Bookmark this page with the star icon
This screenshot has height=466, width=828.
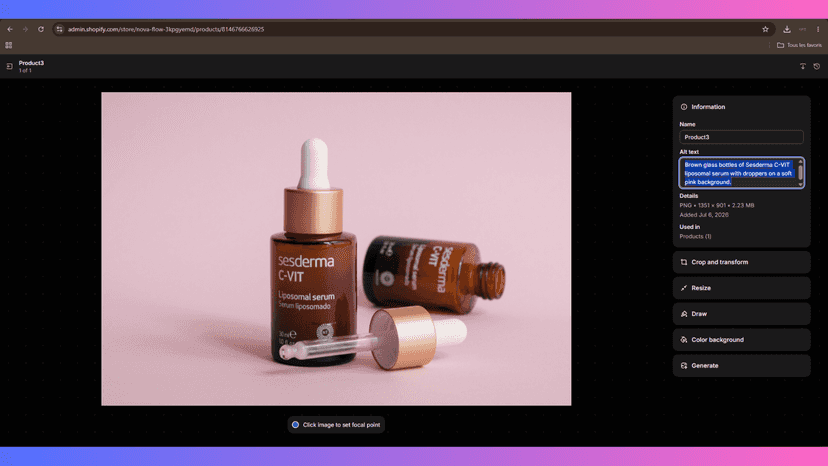pyautogui.click(x=765, y=30)
